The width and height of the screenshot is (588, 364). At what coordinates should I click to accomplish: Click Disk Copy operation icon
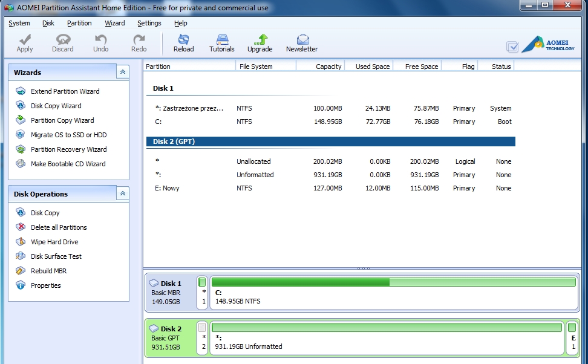pos(21,213)
